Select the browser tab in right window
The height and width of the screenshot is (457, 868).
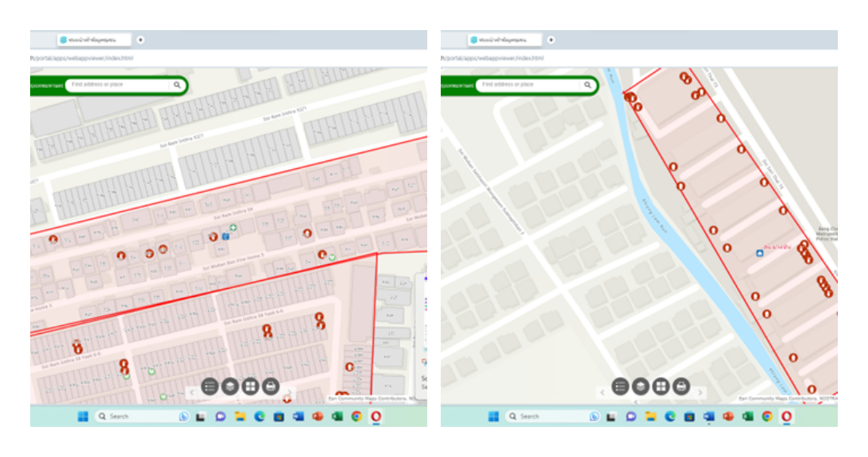(503, 40)
